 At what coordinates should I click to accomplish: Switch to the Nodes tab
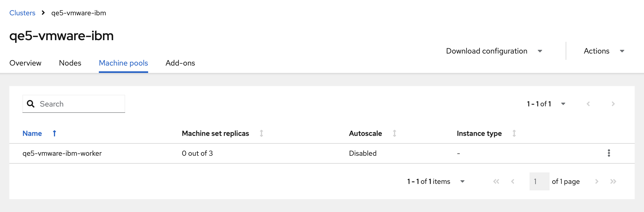[x=70, y=63]
